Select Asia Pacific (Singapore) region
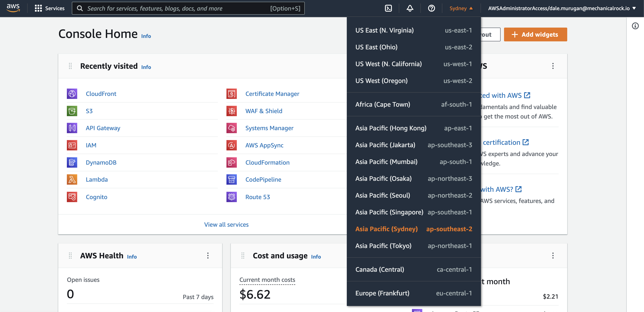The image size is (644, 312). pyautogui.click(x=414, y=212)
